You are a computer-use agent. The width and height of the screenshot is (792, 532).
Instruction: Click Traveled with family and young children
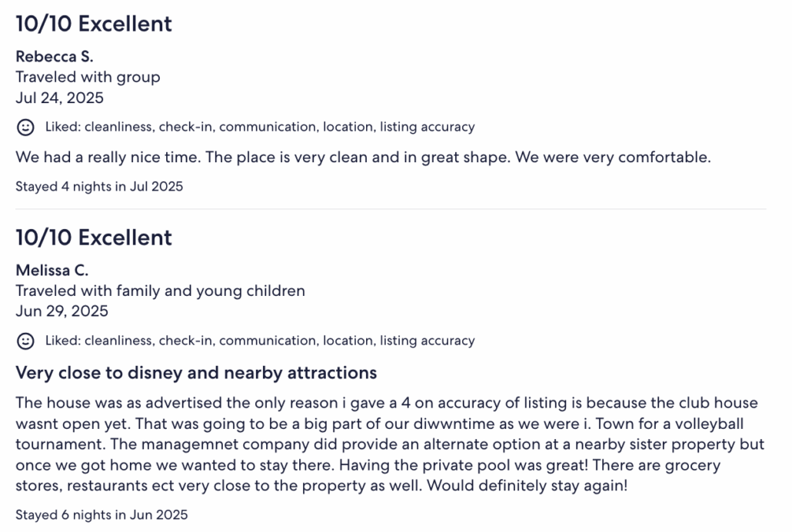click(160, 291)
